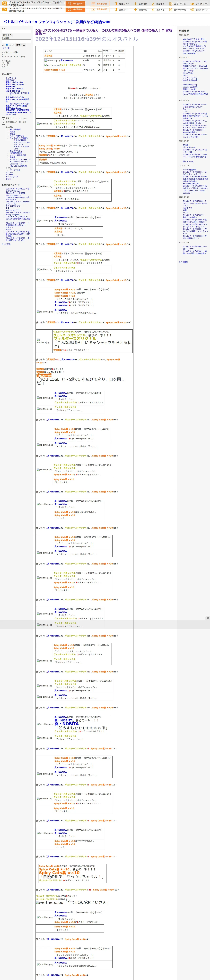Viewport: 210px width, 980px height.
Task: Open 超てんちゃん in update history
Action: tap(188, 161)
